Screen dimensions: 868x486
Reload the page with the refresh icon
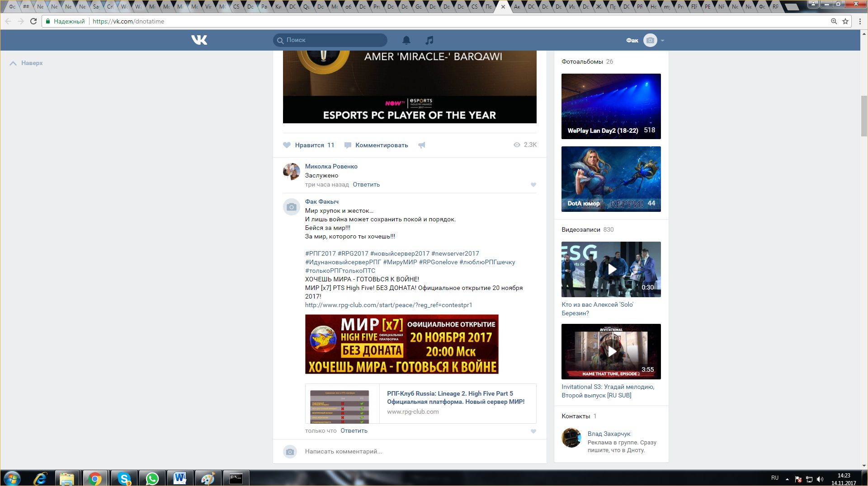point(33,21)
